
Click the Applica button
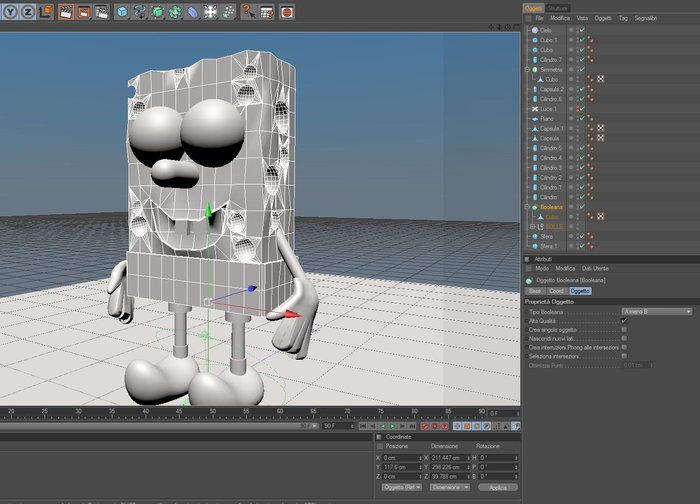click(x=498, y=487)
